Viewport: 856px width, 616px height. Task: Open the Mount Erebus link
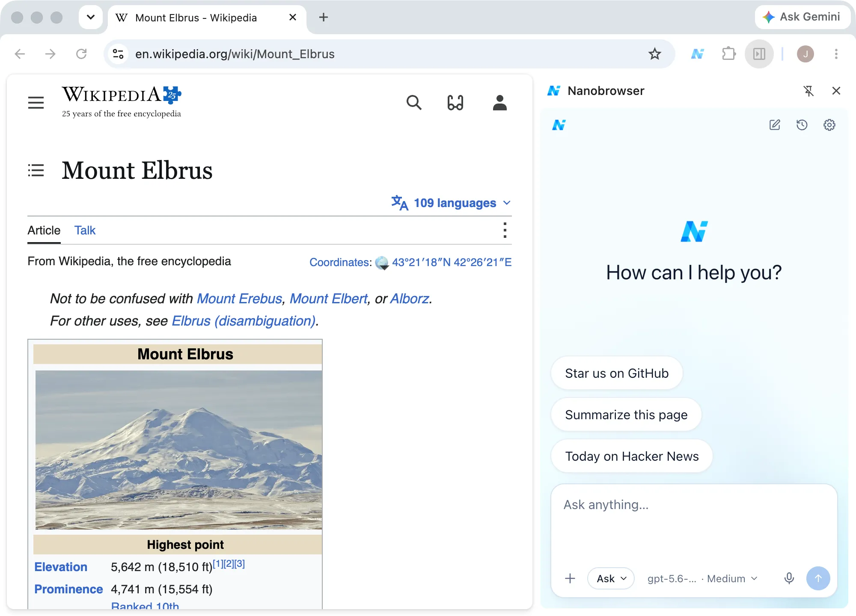click(x=239, y=298)
